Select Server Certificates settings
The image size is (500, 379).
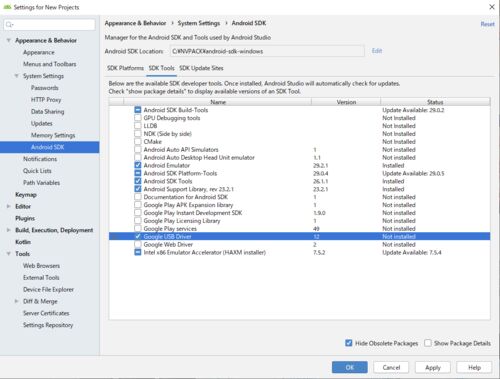pos(46,313)
